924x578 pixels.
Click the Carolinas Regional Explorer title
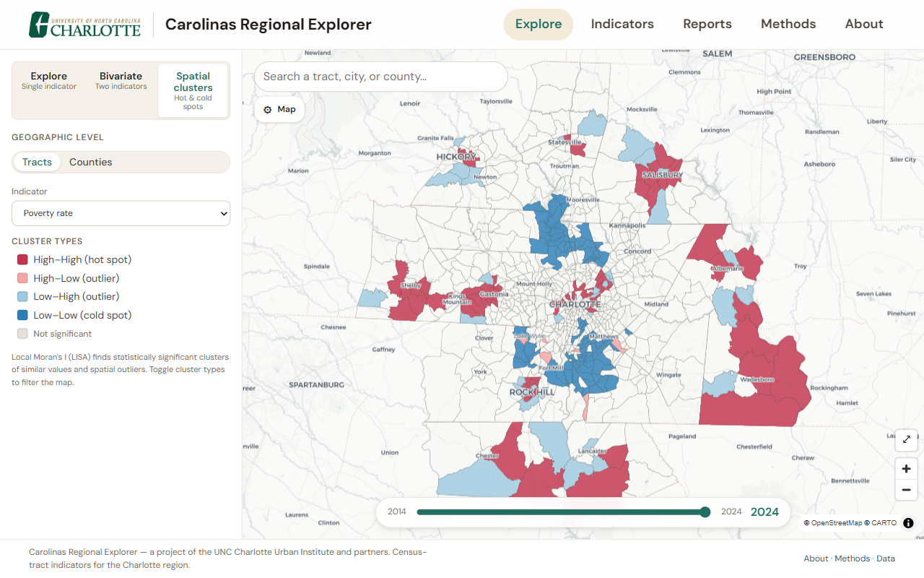click(269, 25)
